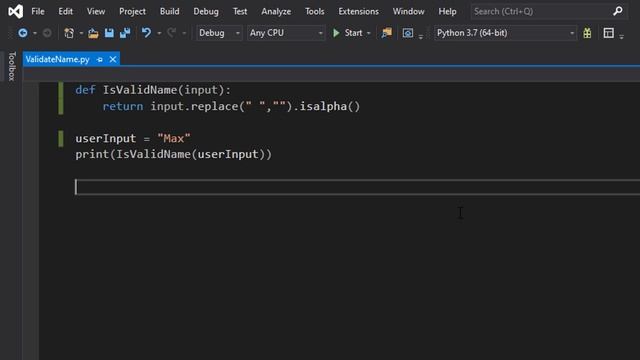Viewport: 640px width, 360px height.
Task: Click the "Max" string literal
Action: pyautogui.click(x=174, y=138)
